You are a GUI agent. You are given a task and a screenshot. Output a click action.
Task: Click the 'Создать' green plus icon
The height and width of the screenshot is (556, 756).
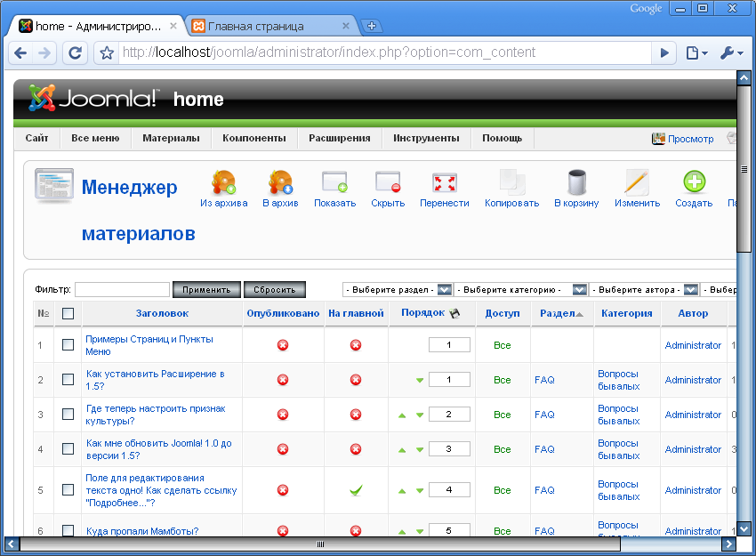[695, 182]
